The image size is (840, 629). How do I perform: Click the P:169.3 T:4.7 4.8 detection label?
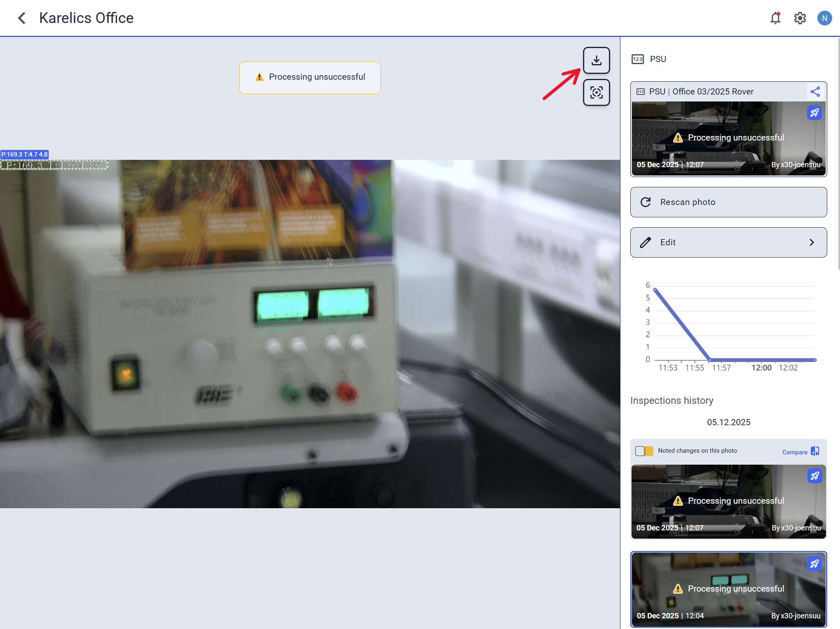coord(25,154)
